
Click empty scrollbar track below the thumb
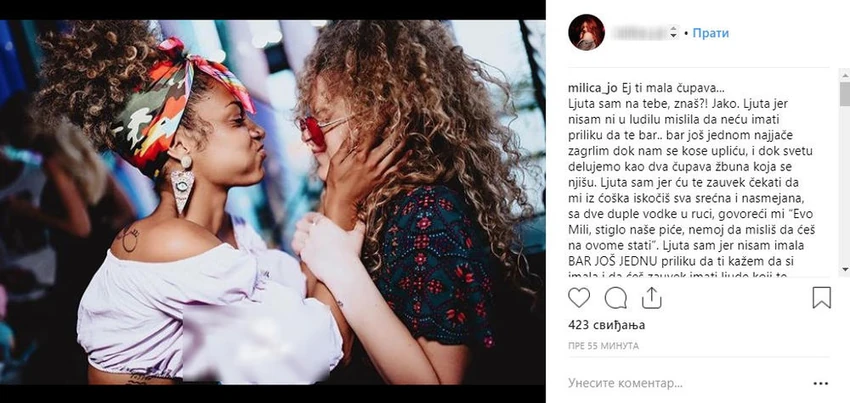[845, 184]
